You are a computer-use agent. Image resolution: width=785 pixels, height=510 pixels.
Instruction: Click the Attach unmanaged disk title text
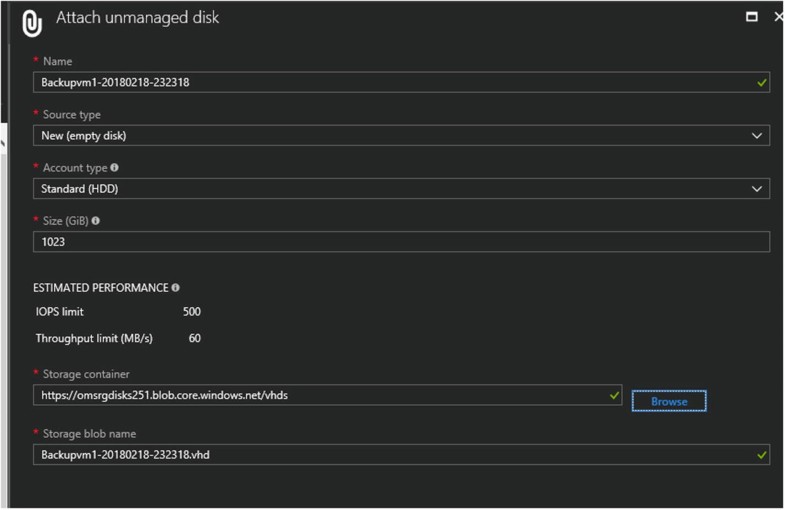point(138,18)
